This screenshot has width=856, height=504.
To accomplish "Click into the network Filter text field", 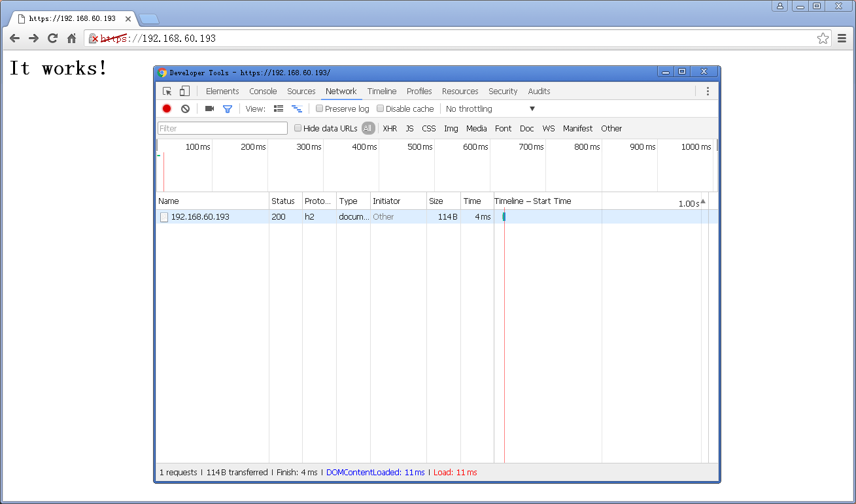I will point(222,128).
